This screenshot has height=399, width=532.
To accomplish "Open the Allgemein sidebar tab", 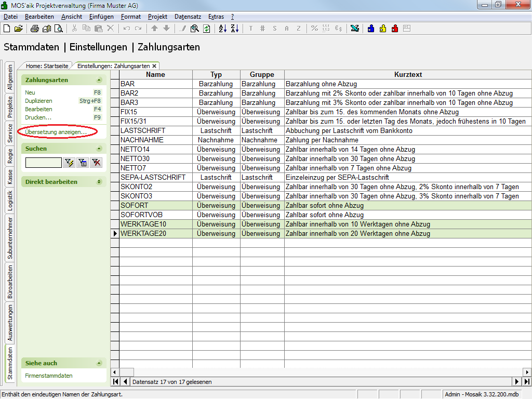I will click(10, 77).
